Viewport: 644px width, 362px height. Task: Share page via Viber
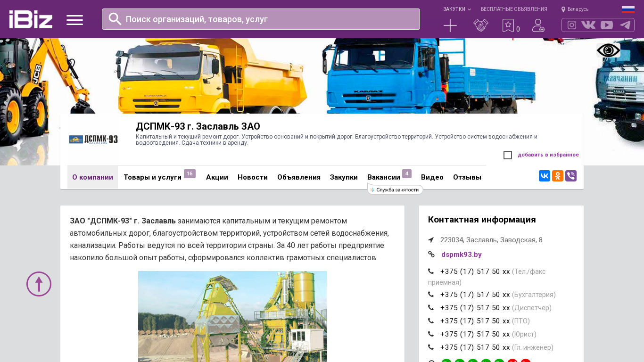(x=571, y=176)
